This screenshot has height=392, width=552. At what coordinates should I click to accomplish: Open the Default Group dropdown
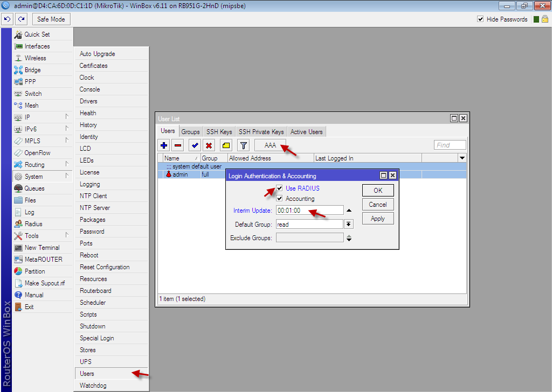click(349, 225)
